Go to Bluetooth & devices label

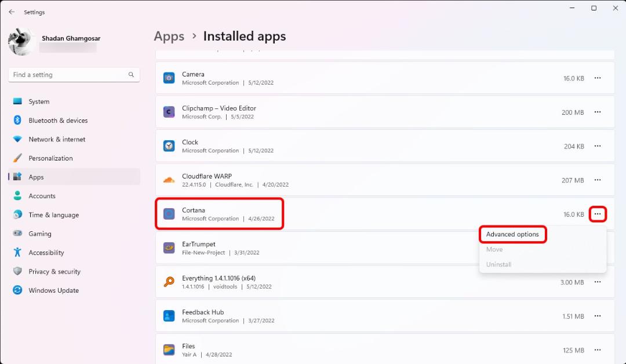point(58,120)
